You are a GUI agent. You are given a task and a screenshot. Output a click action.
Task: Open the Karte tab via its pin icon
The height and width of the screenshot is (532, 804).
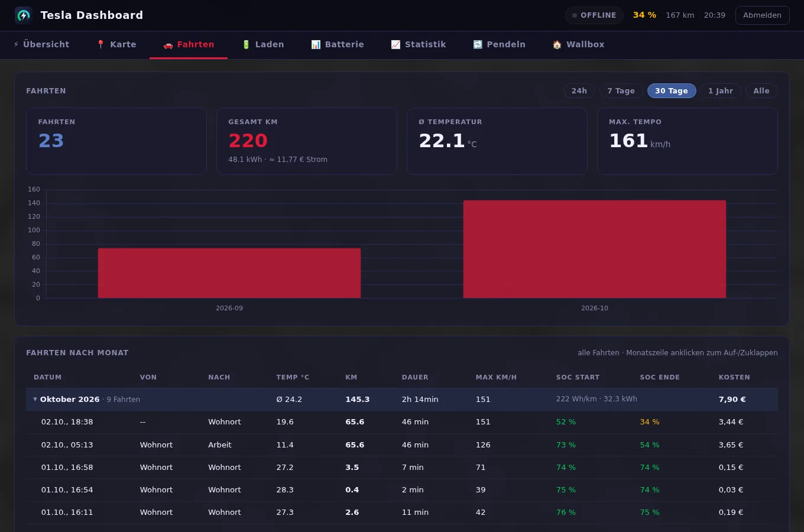(x=100, y=44)
